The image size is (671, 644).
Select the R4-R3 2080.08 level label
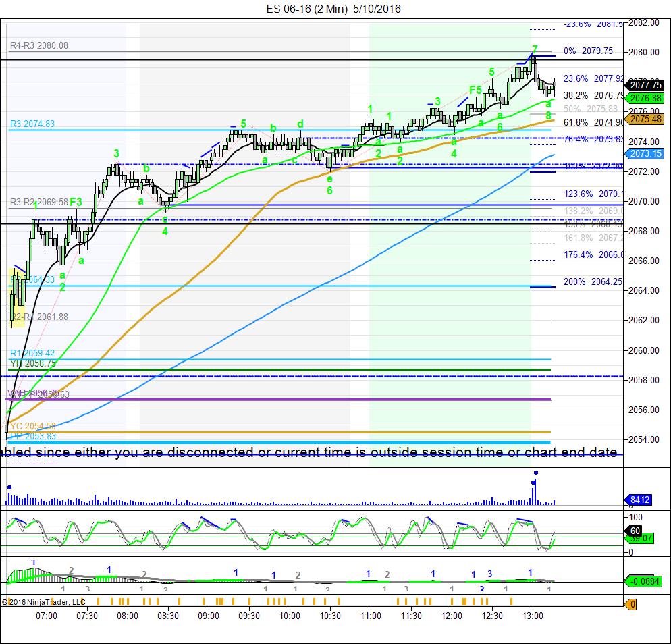click(x=39, y=45)
